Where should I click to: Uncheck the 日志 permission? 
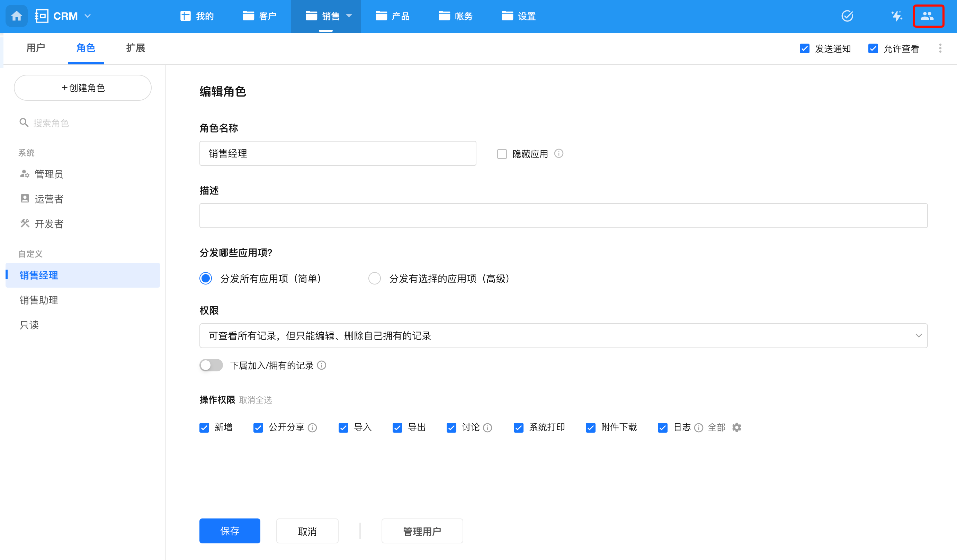coord(663,428)
